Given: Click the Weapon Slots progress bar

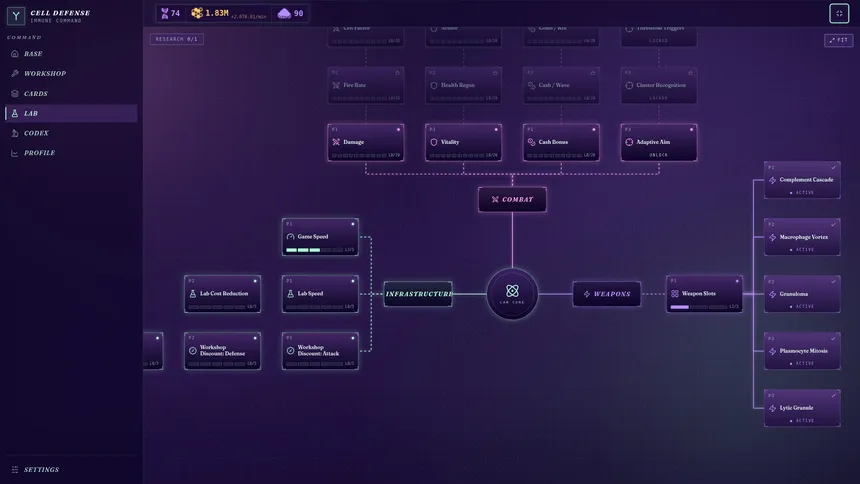Looking at the screenshot, I should pos(698,307).
